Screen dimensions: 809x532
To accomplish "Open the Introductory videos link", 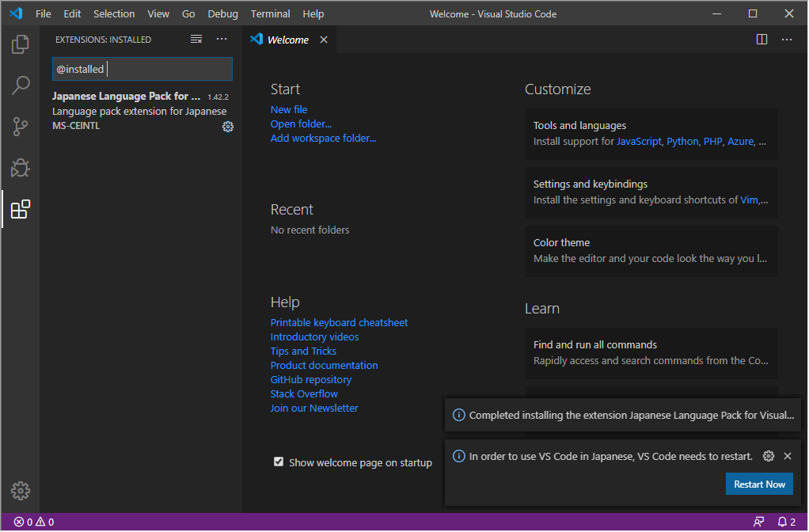I will click(314, 337).
